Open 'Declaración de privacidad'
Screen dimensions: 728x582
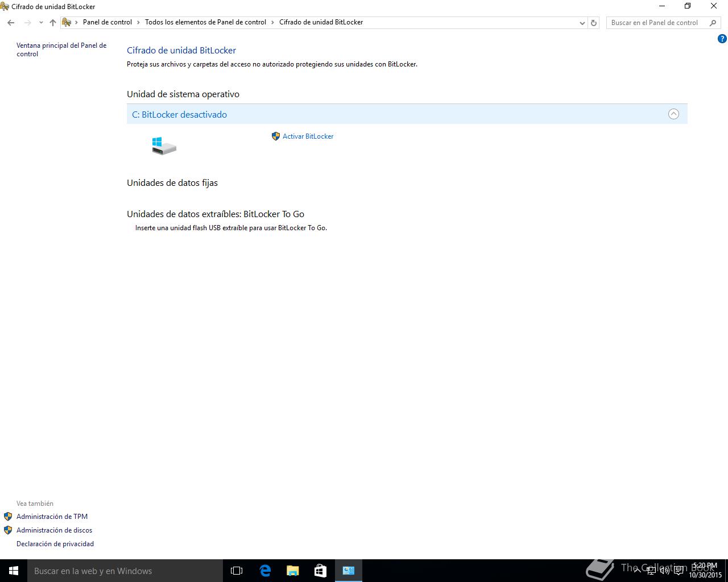point(55,544)
